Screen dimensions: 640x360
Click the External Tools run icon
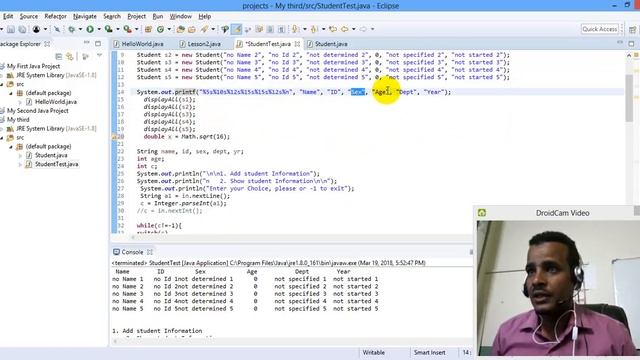coord(127,29)
